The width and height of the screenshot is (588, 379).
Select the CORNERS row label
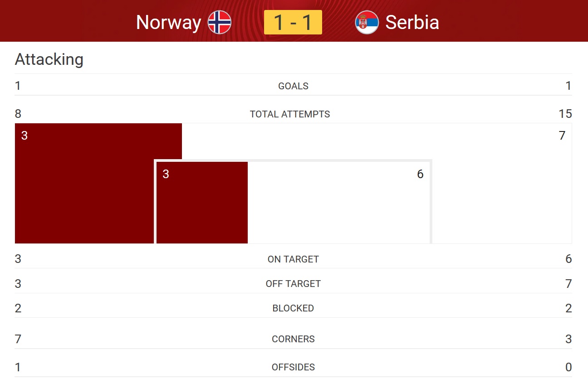(293, 339)
